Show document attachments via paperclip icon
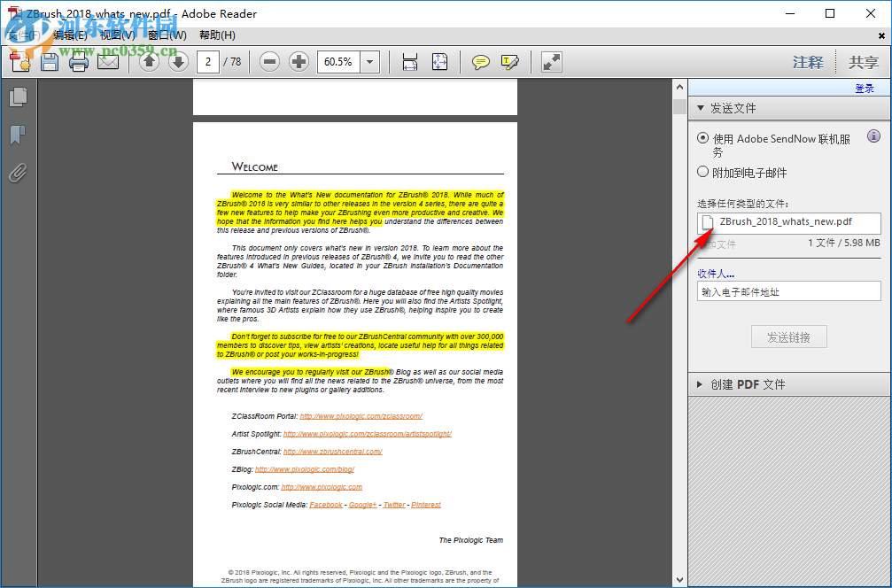The width and height of the screenshot is (892, 588). click(18, 173)
